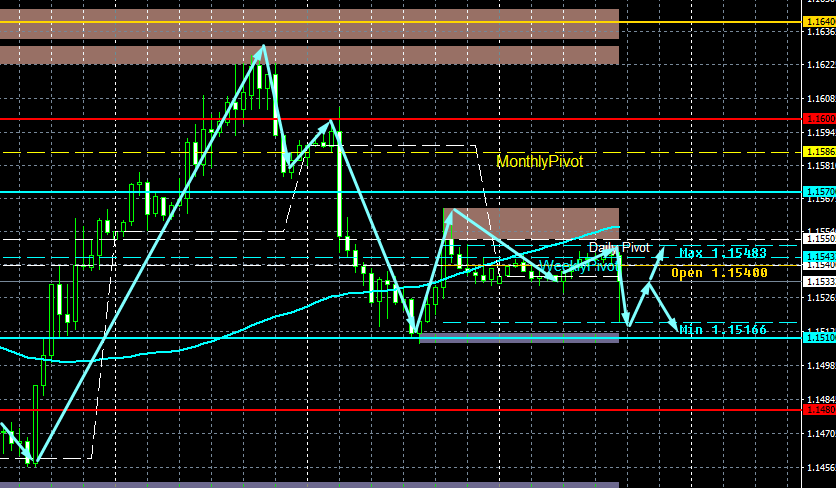Click the MonthlyPivot label
Viewport: 836px width, 488px height.
tap(540, 162)
